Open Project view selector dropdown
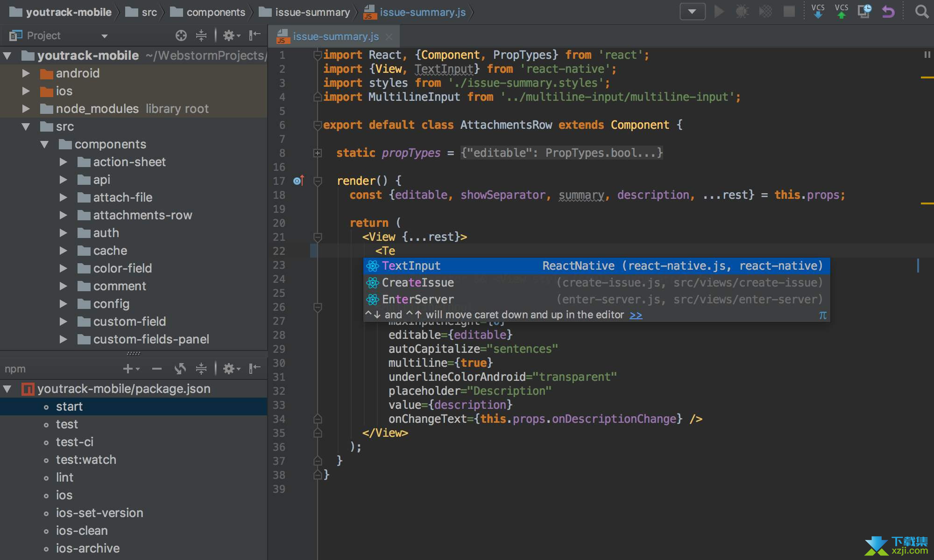This screenshot has height=560, width=934. click(x=105, y=36)
